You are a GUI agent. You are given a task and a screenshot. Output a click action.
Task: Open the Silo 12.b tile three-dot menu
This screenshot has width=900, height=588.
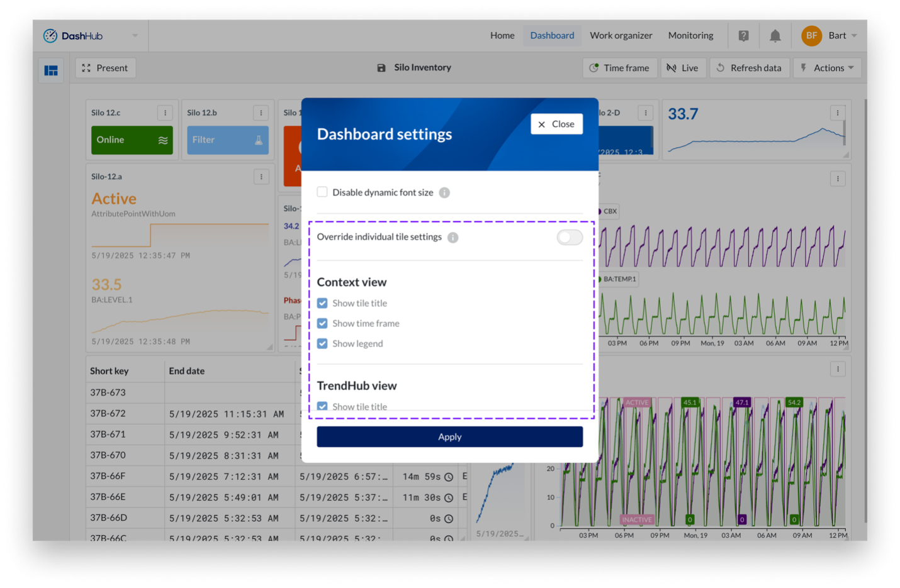[261, 113]
